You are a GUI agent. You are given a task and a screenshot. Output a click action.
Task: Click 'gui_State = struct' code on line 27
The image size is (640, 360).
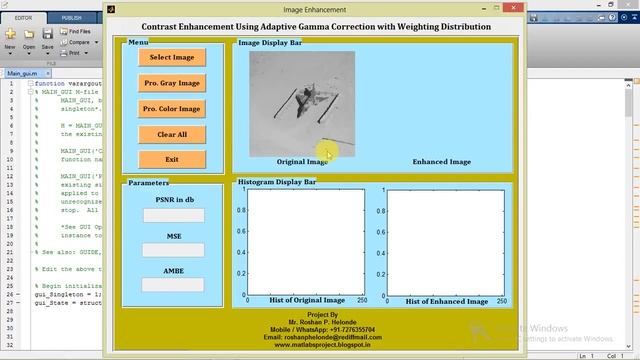68,303
